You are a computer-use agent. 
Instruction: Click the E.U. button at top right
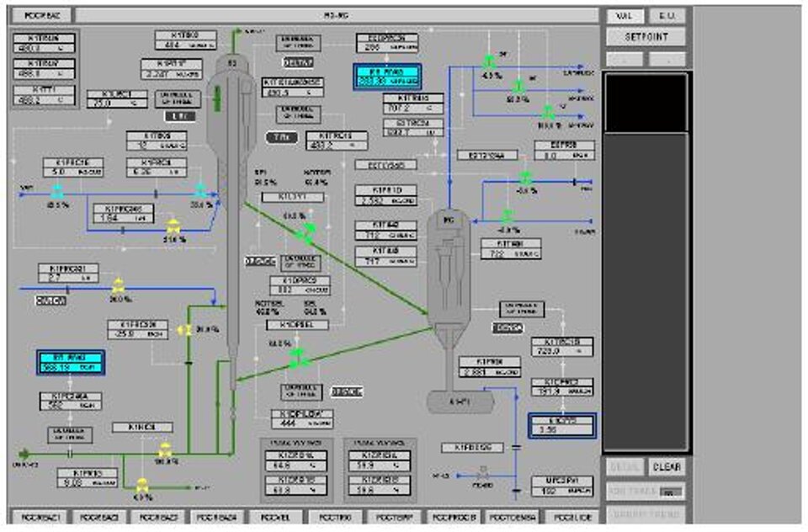pyautogui.click(x=667, y=15)
